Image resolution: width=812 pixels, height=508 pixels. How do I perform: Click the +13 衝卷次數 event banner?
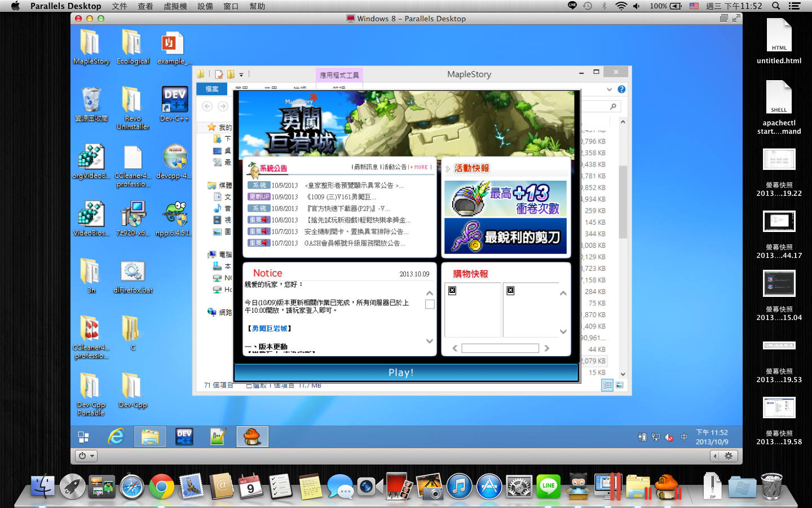coord(506,199)
